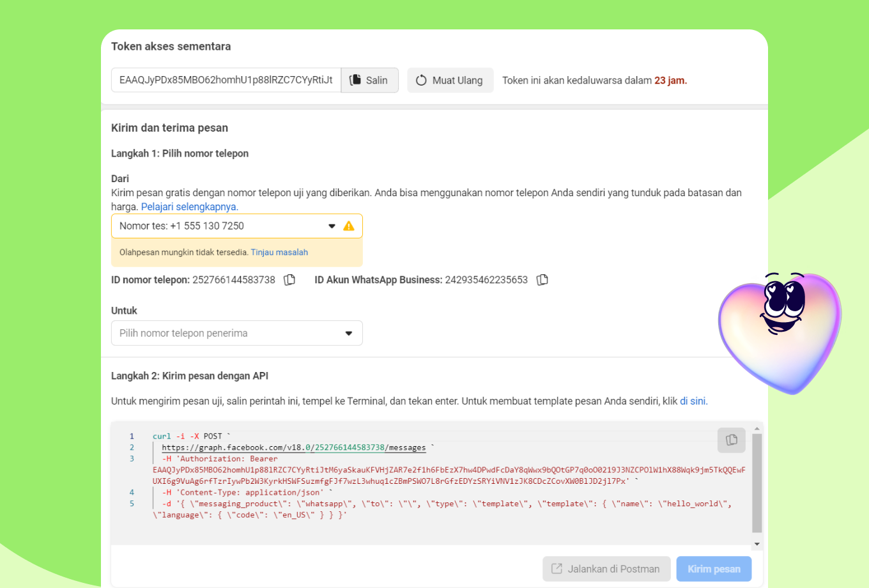Click the '23 jam.' expiry text

click(670, 81)
